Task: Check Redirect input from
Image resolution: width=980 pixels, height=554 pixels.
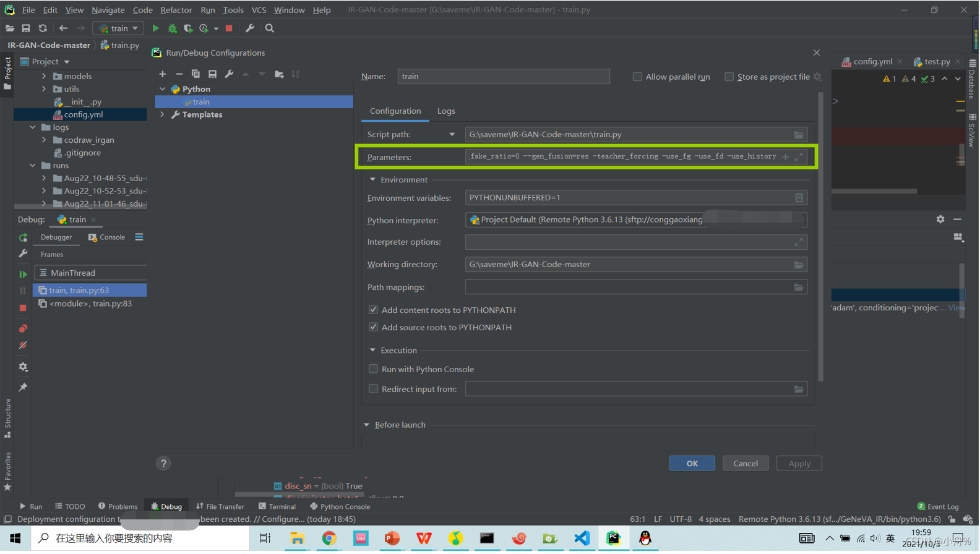Action: (373, 389)
